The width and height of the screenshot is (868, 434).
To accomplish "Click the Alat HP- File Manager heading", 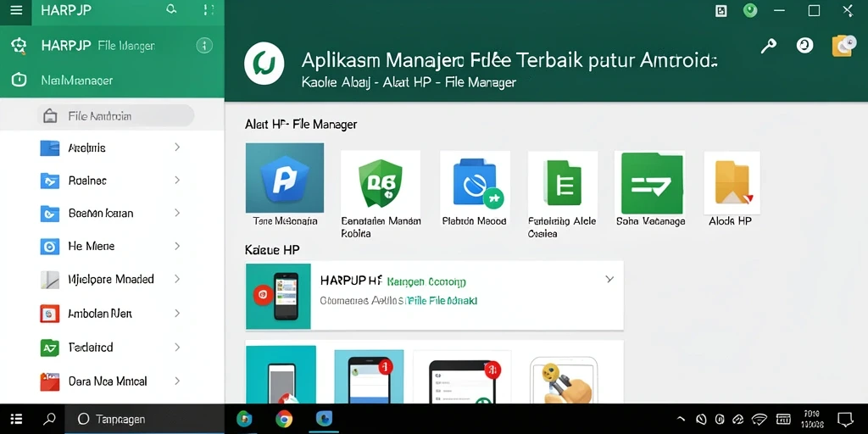I will click(301, 125).
